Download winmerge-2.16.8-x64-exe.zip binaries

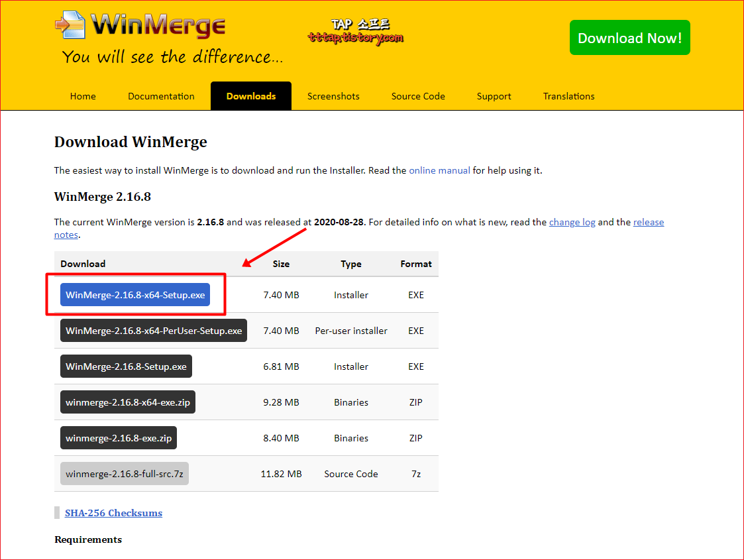click(x=128, y=402)
